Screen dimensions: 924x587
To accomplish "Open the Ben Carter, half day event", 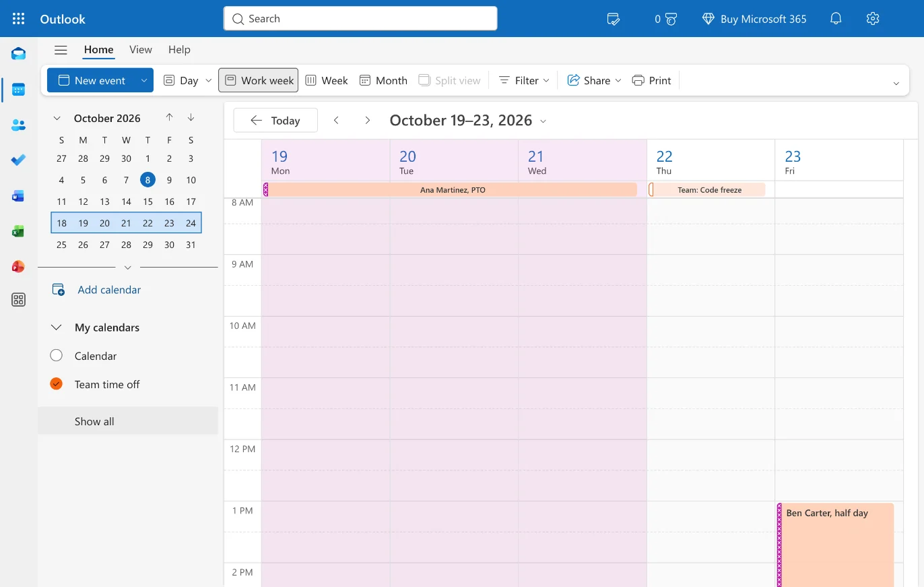I will coord(835,545).
